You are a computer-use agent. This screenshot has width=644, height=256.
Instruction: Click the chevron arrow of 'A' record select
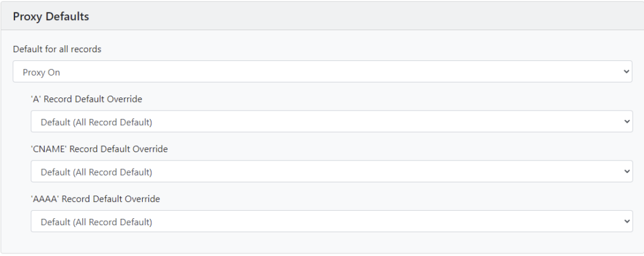coord(626,121)
